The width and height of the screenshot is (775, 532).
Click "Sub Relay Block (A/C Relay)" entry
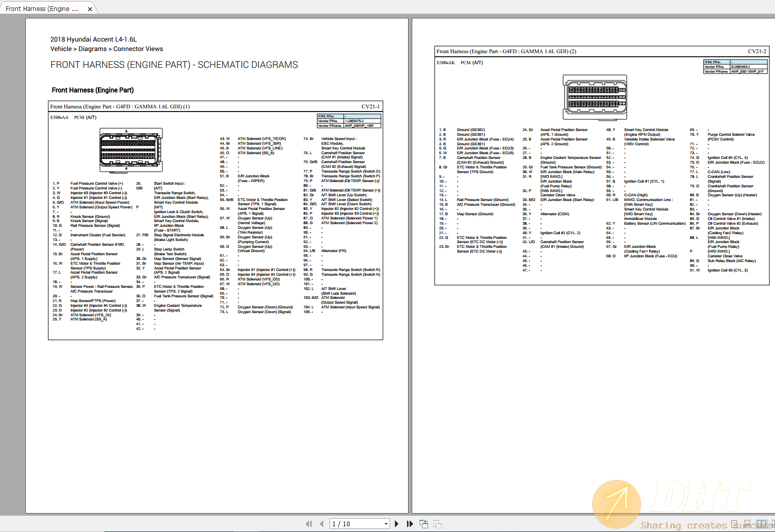(x=731, y=261)
